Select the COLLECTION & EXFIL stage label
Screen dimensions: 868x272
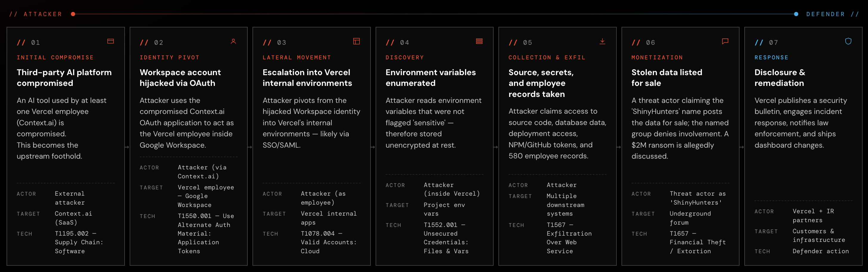coord(547,58)
